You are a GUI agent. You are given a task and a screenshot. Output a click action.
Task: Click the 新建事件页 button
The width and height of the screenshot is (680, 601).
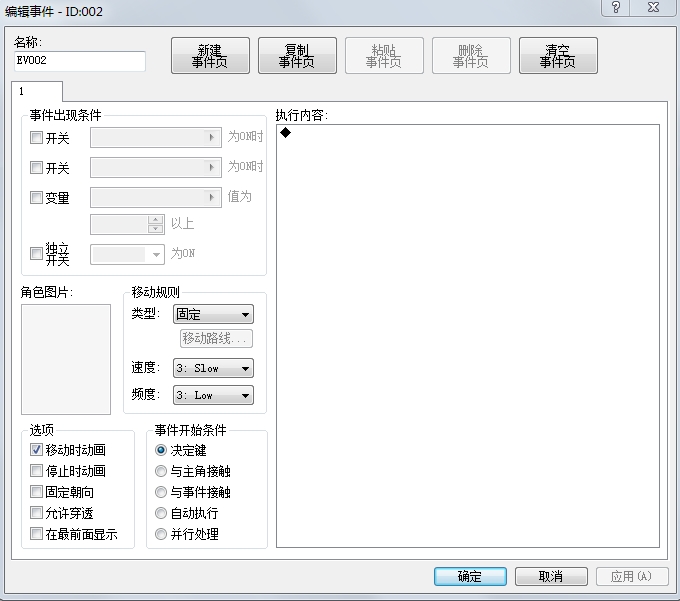pos(210,56)
